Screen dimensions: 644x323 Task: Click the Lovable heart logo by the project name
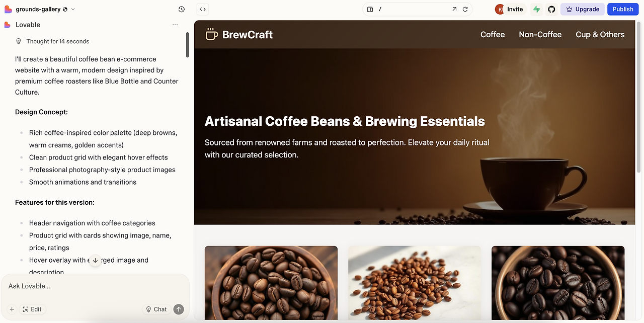pos(8,9)
